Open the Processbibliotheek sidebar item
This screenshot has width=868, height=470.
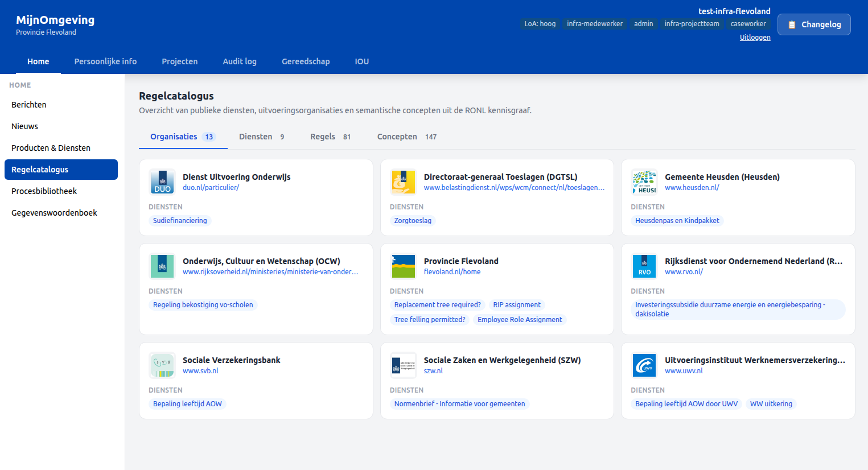tap(44, 191)
